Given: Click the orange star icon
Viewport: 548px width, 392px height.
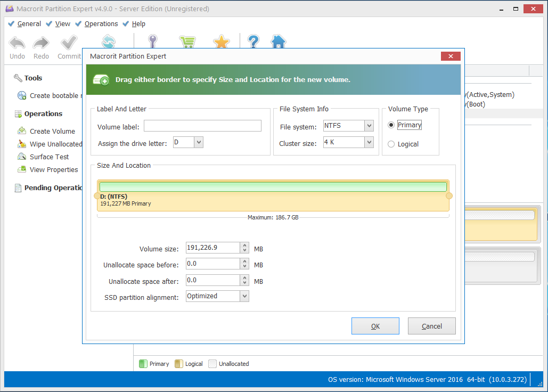Looking at the screenshot, I should pos(221,42).
